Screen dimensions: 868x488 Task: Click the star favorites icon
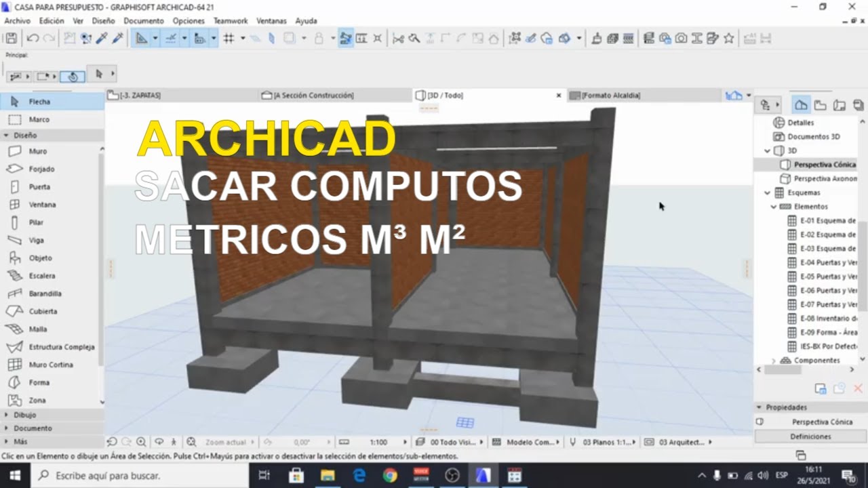(728, 39)
